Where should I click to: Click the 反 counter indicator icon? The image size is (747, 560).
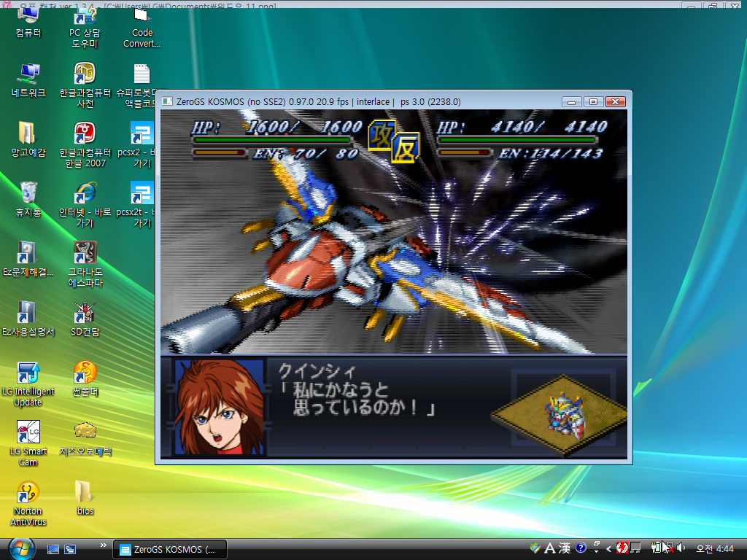(406, 147)
